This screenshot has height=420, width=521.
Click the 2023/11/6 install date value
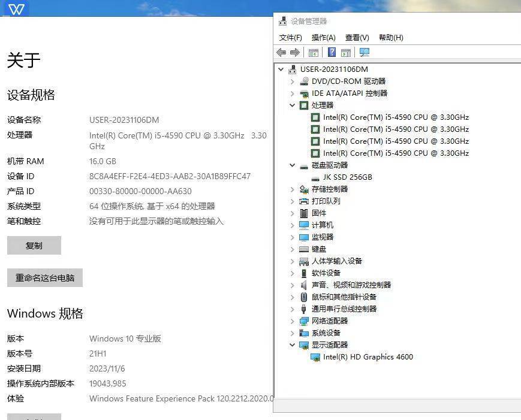click(107, 368)
